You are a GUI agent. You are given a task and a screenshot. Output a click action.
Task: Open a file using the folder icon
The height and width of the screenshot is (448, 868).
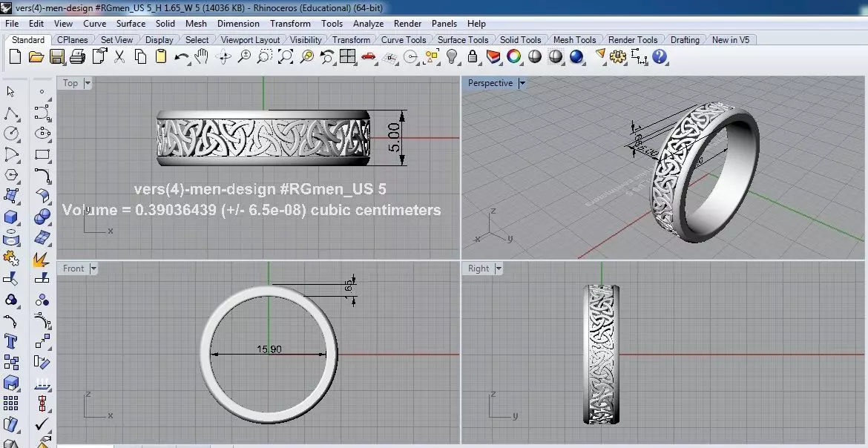pos(36,56)
